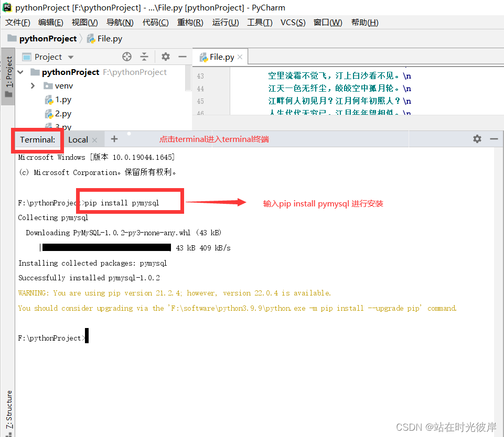Click the pip download progress bar

pyautogui.click(x=106, y=247)
